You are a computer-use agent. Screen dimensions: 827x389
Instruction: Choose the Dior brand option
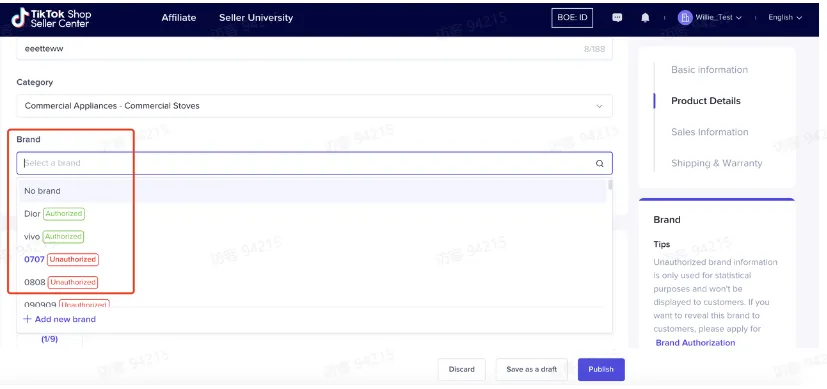click(x=312, y=214)
